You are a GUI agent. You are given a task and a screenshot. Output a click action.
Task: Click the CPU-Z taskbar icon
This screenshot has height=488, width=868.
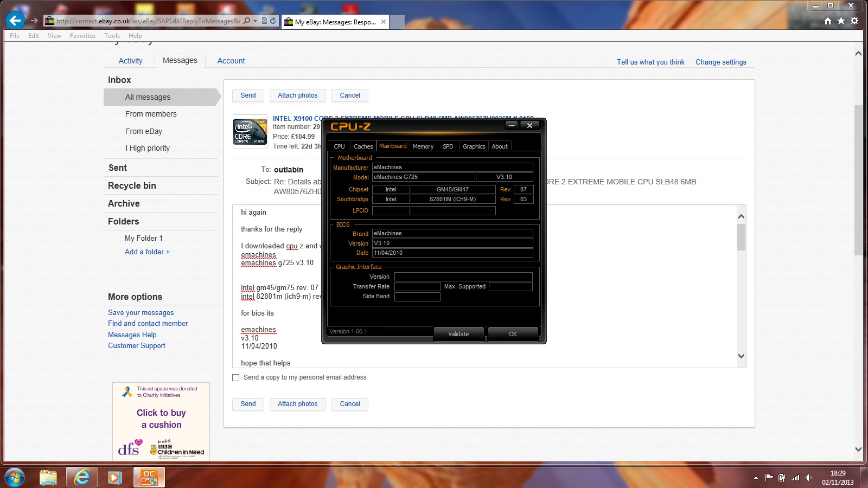pos(149,477)
